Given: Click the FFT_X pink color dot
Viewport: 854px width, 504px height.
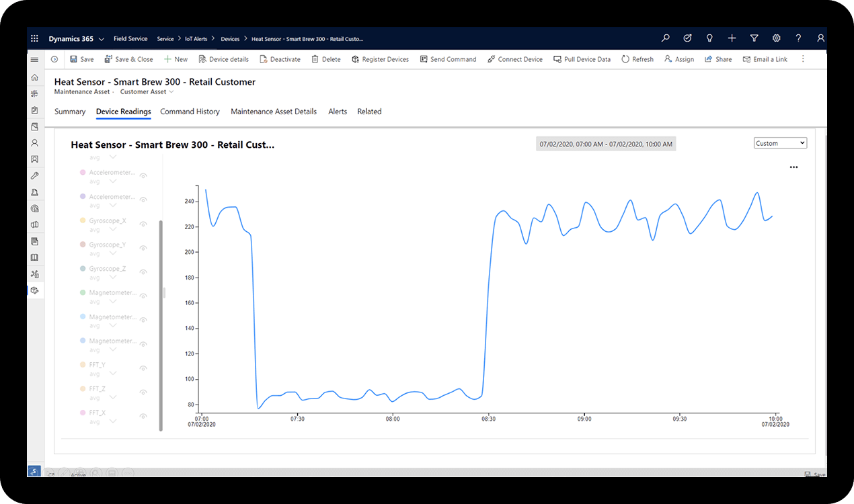Looking at the screenshot, I should click(83, 413).
